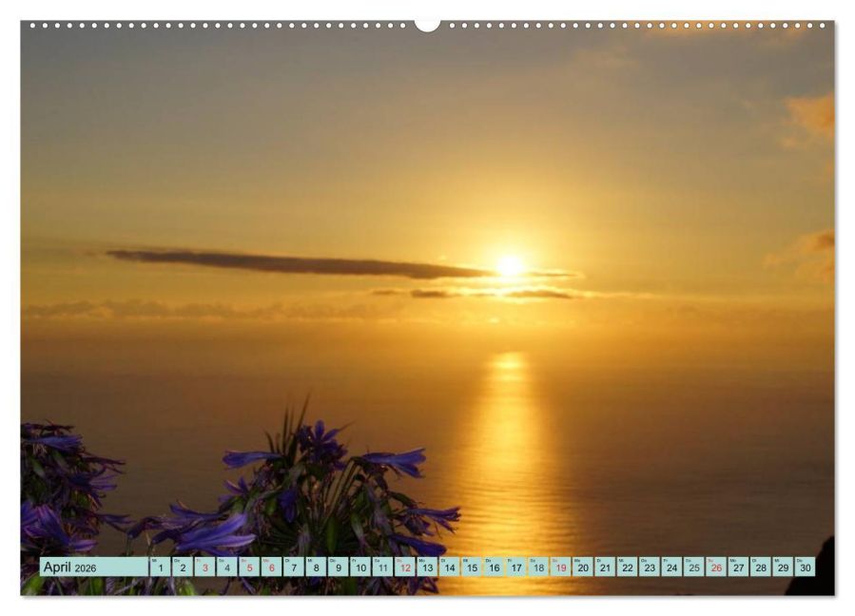
Task: Click the red Sunday date 26
Action: pos(716,567)
